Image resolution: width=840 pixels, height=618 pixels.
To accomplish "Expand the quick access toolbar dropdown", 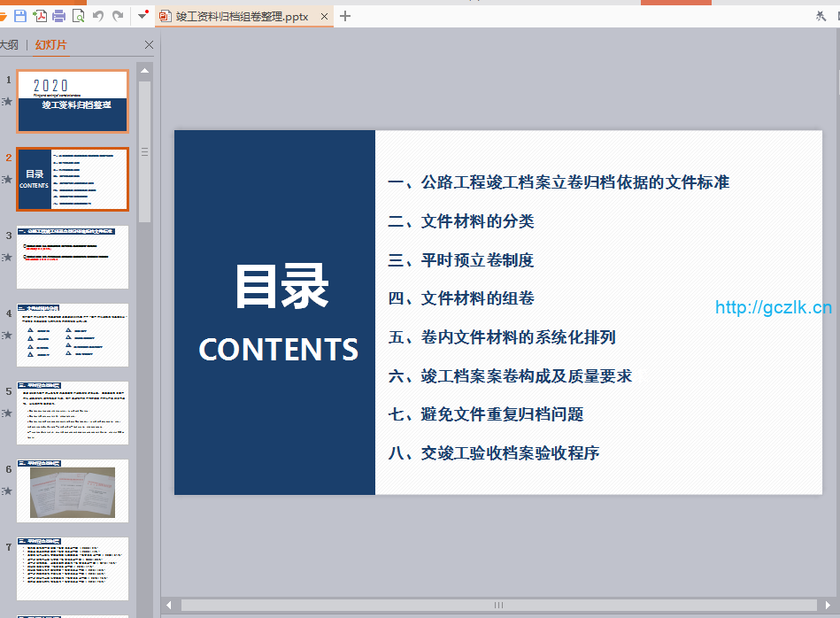I will (143, 16).
